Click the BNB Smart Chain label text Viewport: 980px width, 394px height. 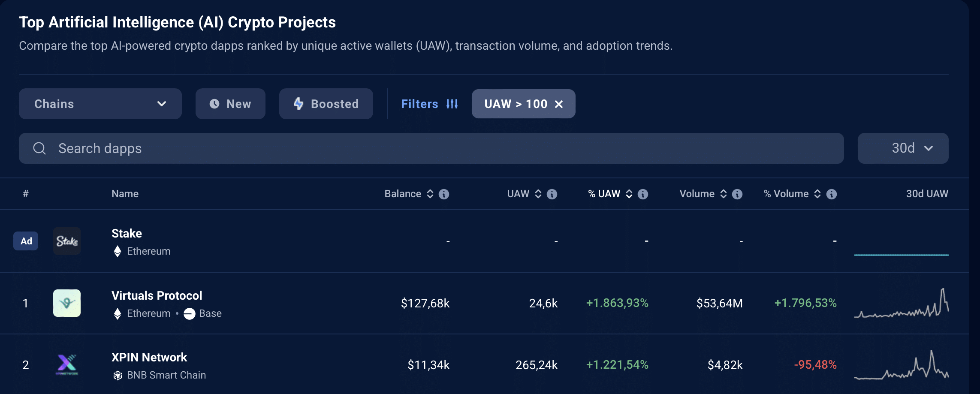166,375
